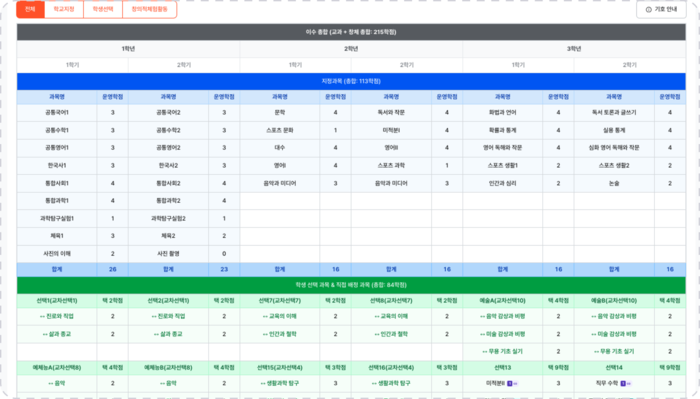Select the 전체 tab
This screenshot has width=700, height=399.
[30, 9]
